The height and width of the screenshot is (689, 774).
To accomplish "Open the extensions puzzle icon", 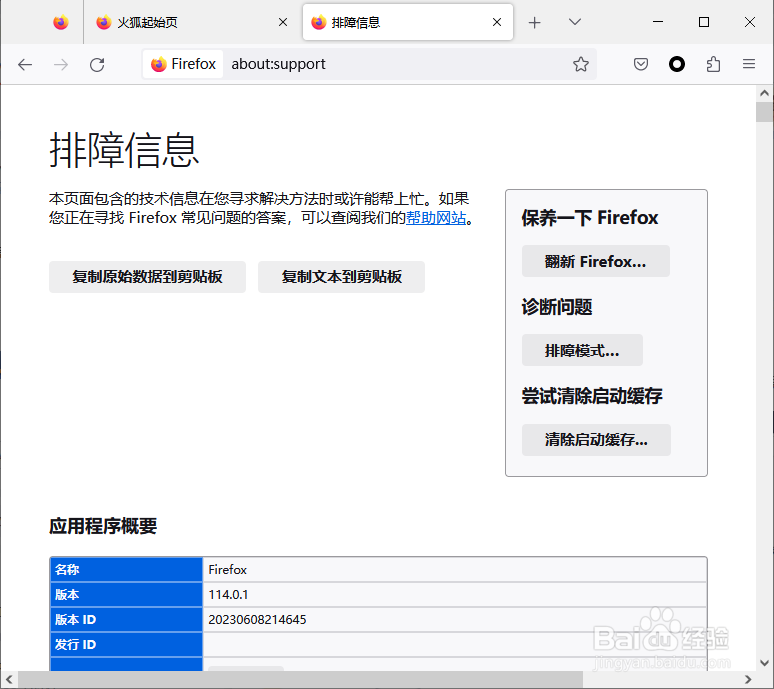I will (713, 64).
